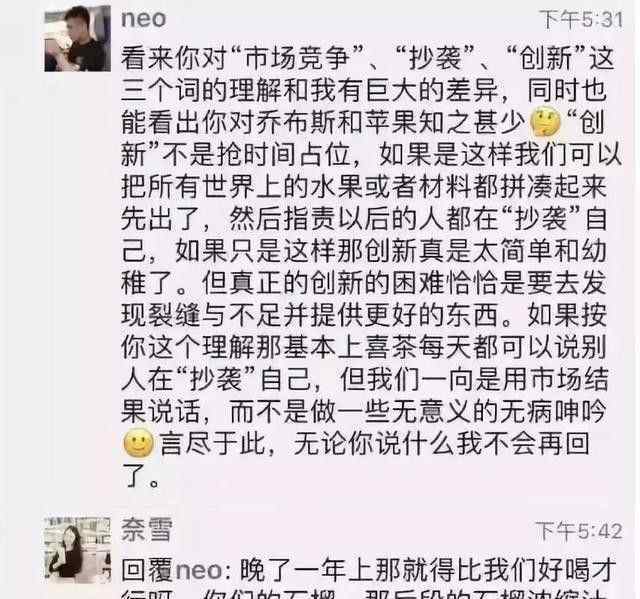Select the 下午5:42 timestamp
Screen dimensions: 640x599
[579, 531]
